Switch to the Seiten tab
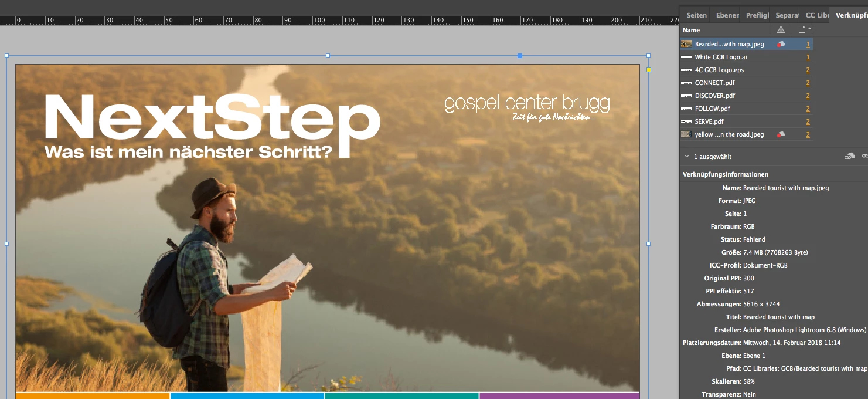 pyautogui.click(x=697, y=15)
